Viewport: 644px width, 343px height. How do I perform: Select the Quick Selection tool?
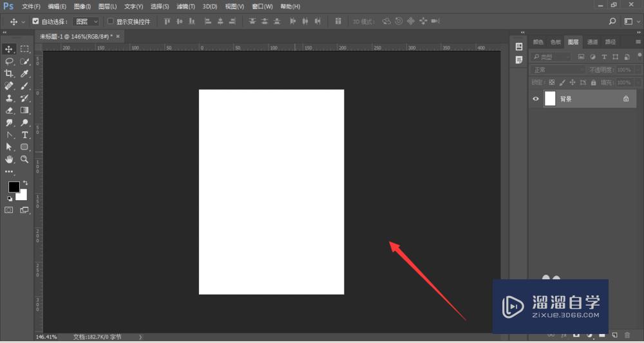coord(24,62)
